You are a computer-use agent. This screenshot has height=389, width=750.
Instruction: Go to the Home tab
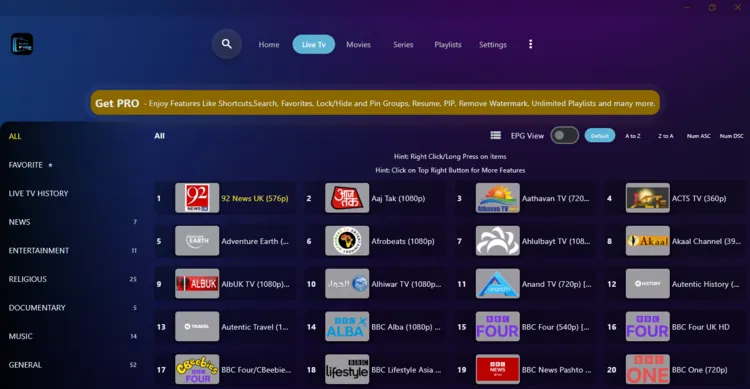tap(269, 44)
